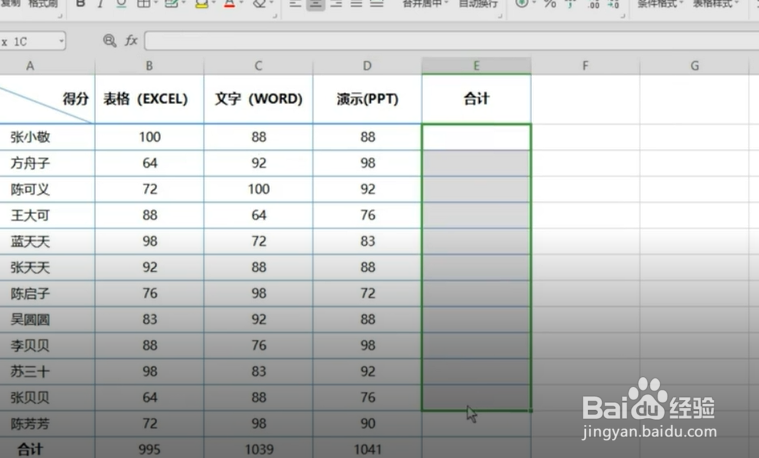The height and width of the screenshot is (458, 759).
Task: Select the name cell 蓝天天
Action: click(x=47, y=242)
